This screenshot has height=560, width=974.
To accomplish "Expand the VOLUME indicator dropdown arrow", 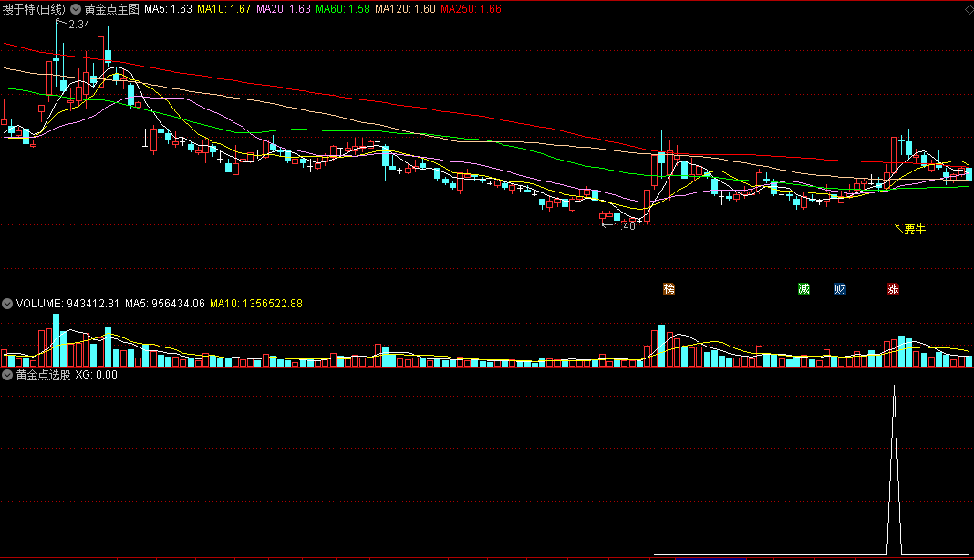I will [7, 304].
